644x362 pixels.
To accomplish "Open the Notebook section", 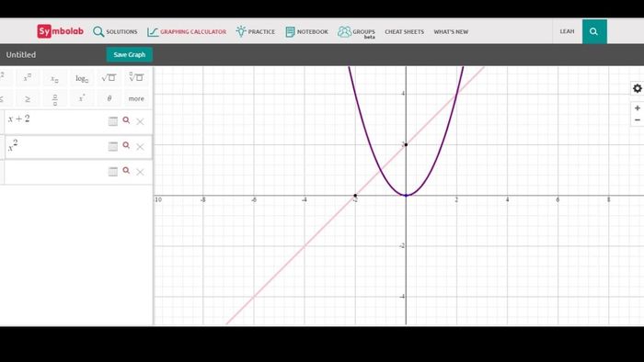I will pyautogui.click(x=306, y=31).
